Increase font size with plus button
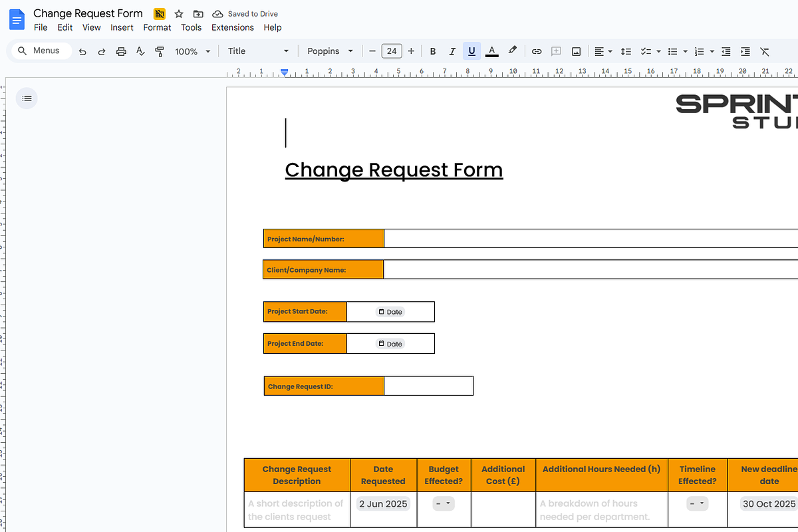This screenshot has width=798, height=532. 411,51
